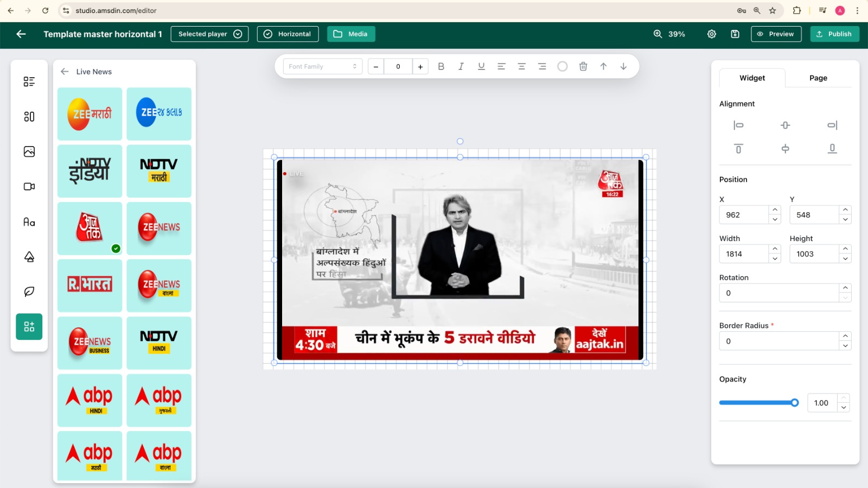The width and height of the screenshot is (868, 488).
Task: Select the NDTV Marathi channel thumbnail
Action: [159, 171]
